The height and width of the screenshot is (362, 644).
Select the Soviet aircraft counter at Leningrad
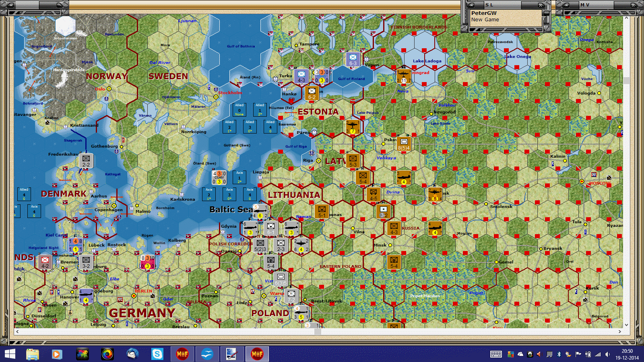(404, 76)
